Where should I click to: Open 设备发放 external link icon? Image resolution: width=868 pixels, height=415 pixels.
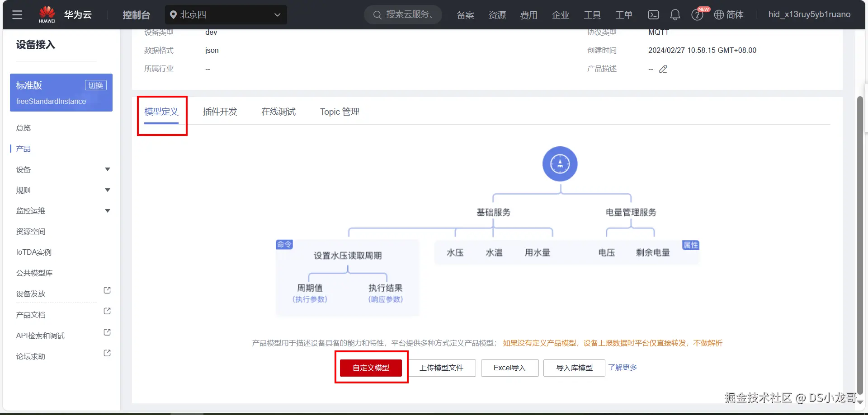(x=107, y=290)
